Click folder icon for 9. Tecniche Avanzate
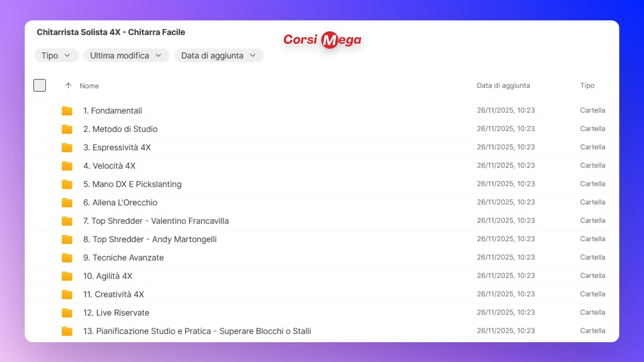The image size is (644, 362). pos(67,258)
